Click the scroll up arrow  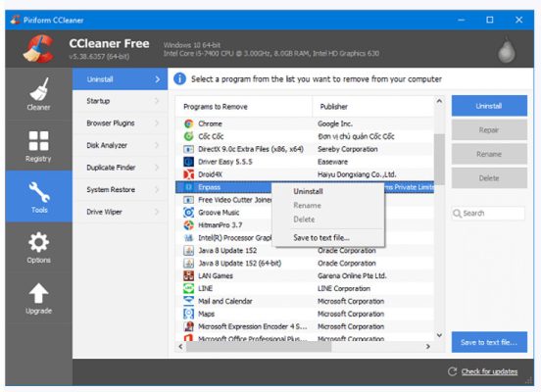[439, 101]
